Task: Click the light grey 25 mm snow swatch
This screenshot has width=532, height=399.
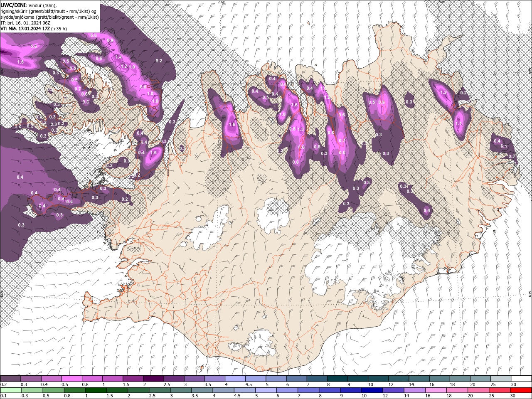Action: point(501,379)
